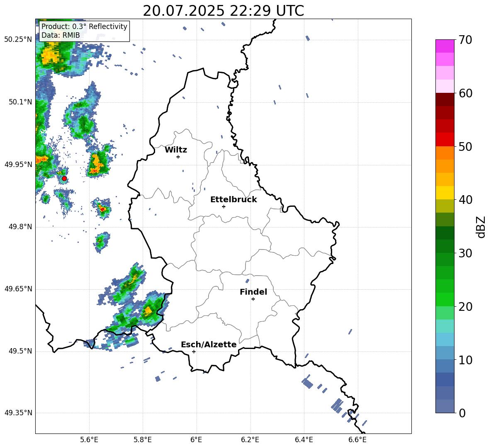The width and height of the screenshot is (491, 448).
Task: Click the 49.8°N latitude label
Action: 20,227
